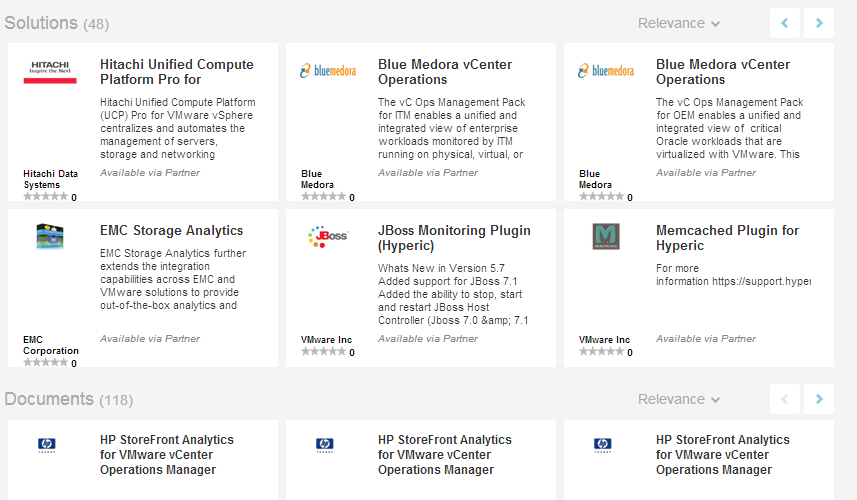
Task: Rate the EMC Corporation solution stars
Action: [45, 363]
